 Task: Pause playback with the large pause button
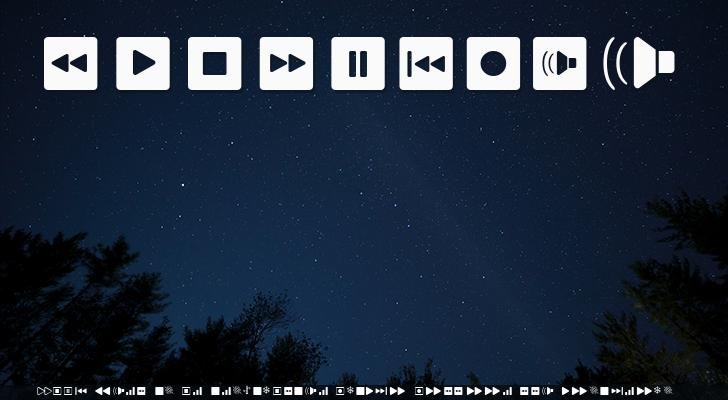(357, 64)
